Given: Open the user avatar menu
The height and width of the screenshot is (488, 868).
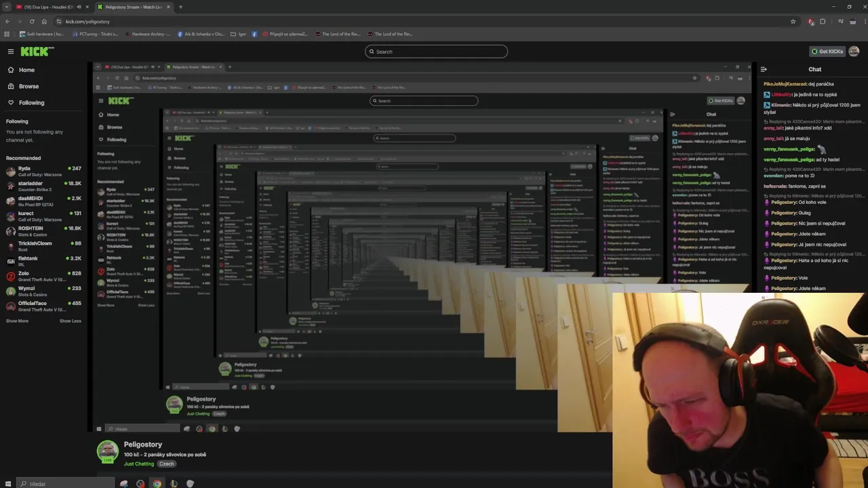Looking at the screenshot, I should point(854,52).
